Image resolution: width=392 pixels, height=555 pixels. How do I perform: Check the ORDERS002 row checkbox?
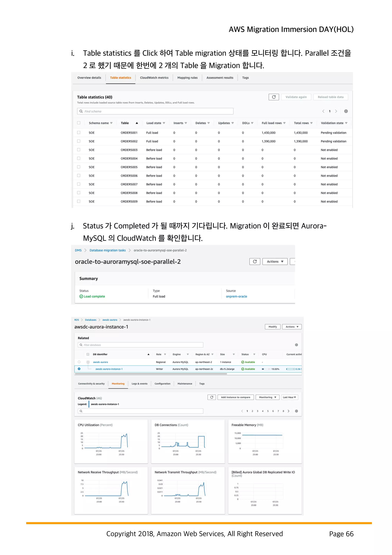tap(78, 141)
